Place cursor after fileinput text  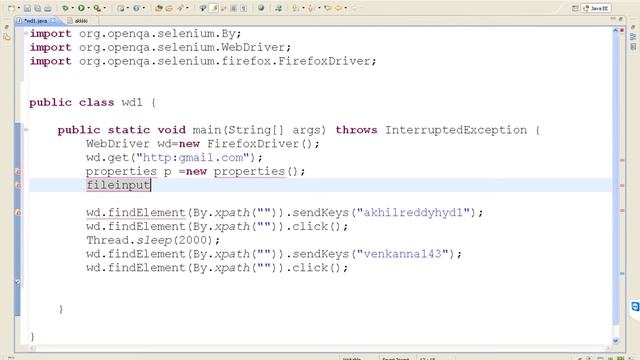[x=151, y=185]
